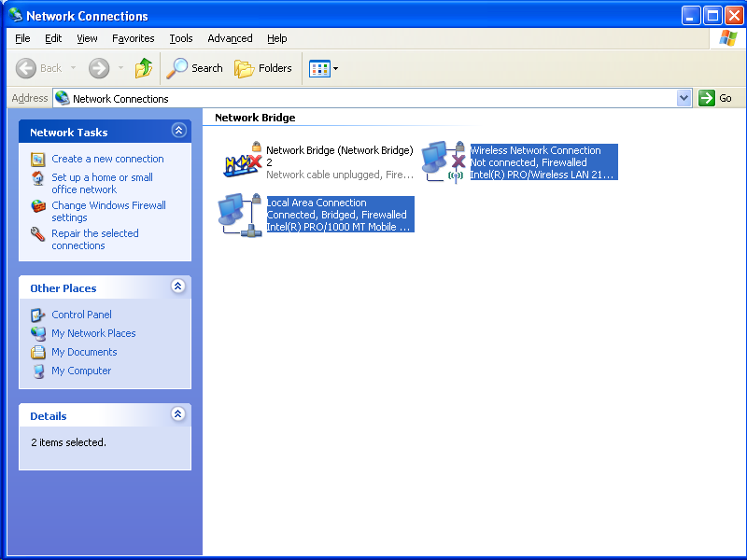Click the Network Bridge group header
747x560 pixels.
coord(255,118)
